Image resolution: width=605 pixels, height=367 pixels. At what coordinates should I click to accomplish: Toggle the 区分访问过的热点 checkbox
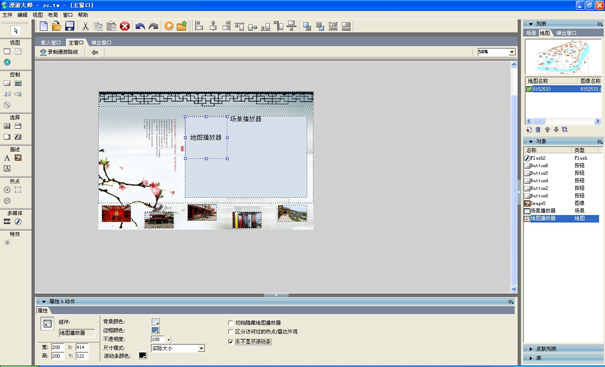[231, 331]
